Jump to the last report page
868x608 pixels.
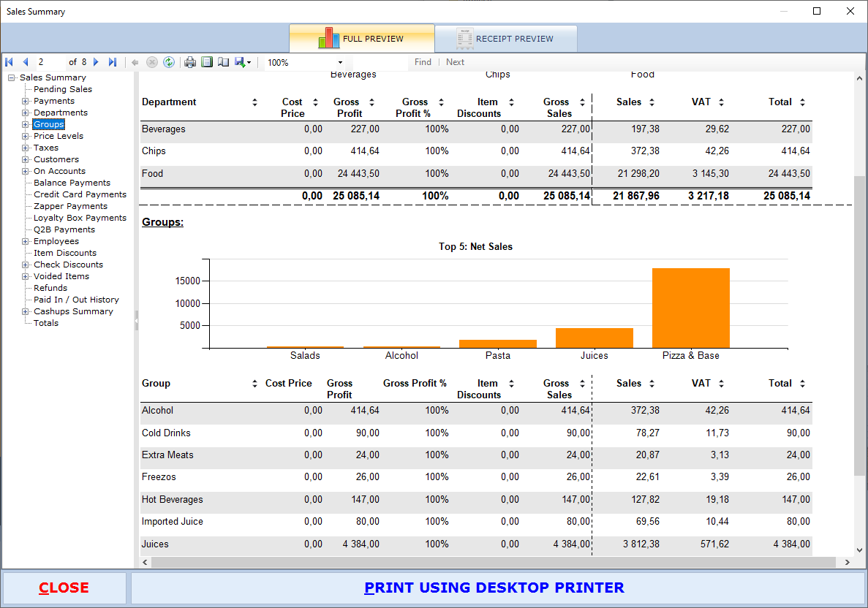click(x=112, y=63)
